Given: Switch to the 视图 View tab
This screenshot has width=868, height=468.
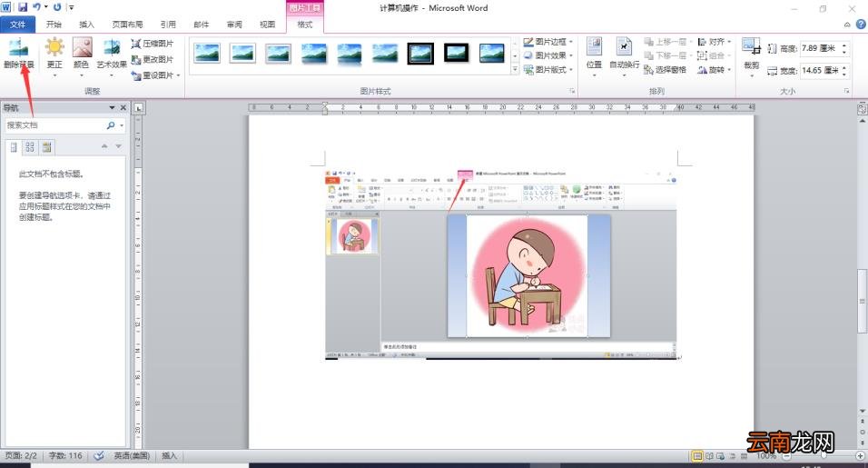Looking at the screenshot, I should pos(267,25).
